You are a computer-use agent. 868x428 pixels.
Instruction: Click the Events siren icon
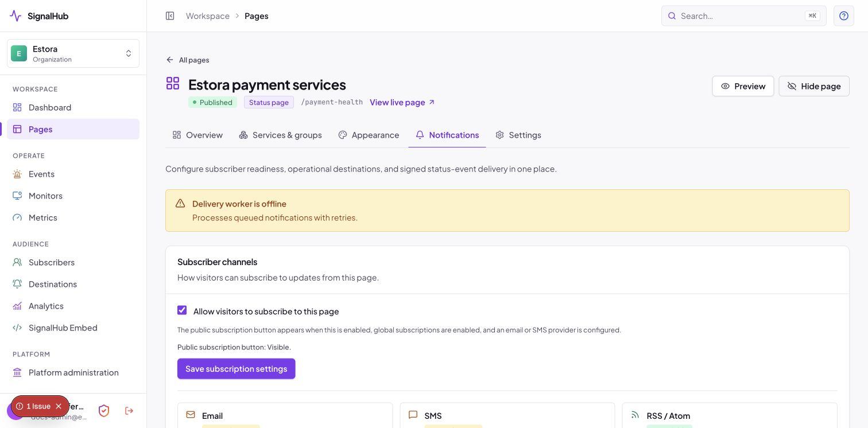[x=17, y=174]
